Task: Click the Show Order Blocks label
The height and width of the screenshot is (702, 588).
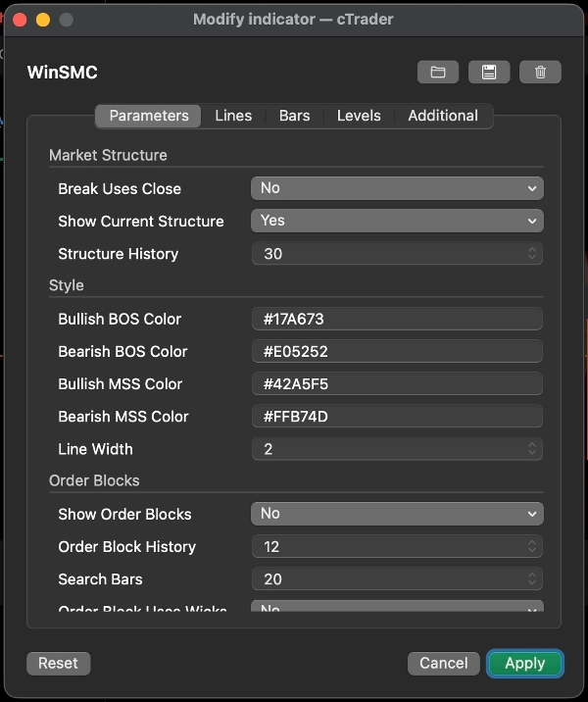Action: coord(124,514)
